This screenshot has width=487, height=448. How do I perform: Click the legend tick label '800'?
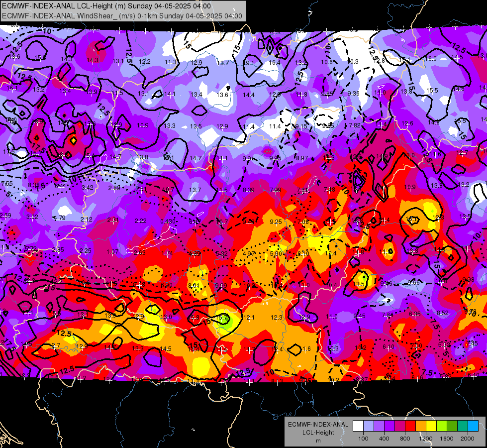[405, 439]
